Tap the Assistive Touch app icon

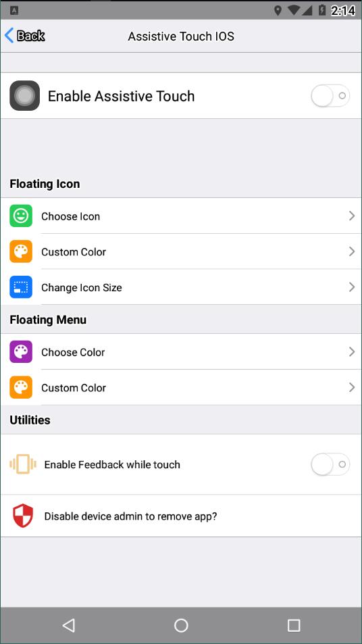[24, 96]
